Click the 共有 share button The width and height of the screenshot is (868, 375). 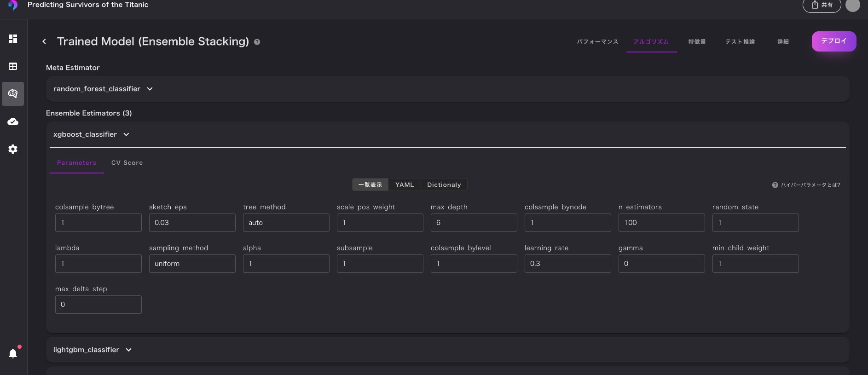(x=822, y=5)
